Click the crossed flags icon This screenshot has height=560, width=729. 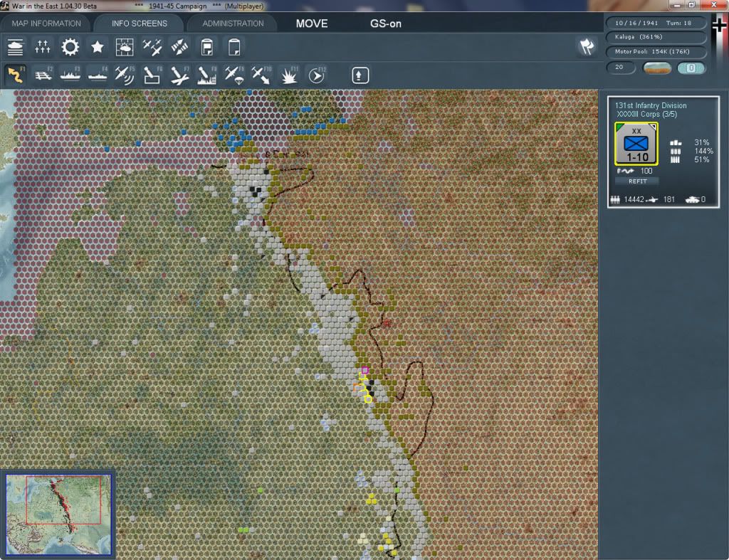pyautogui.click(x=587, y=46)
